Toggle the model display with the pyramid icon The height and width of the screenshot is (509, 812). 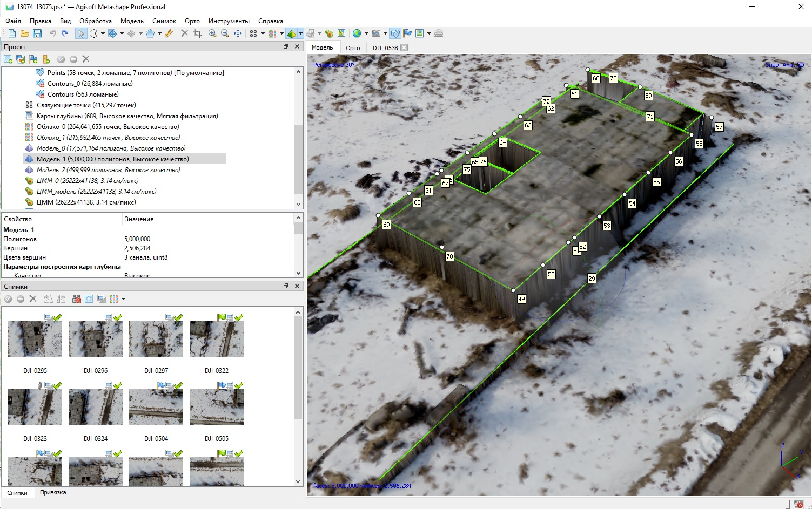(292, 33)
